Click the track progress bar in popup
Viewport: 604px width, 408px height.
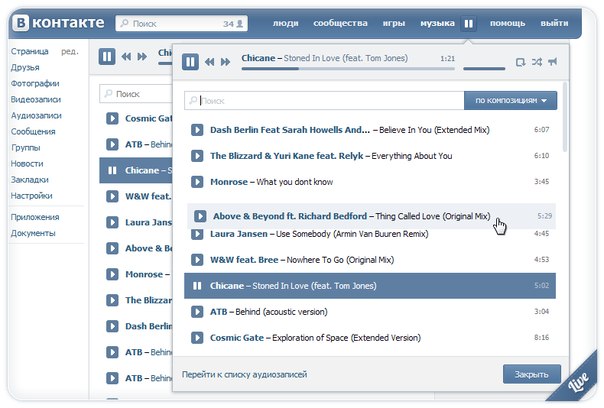coord(348,69)
